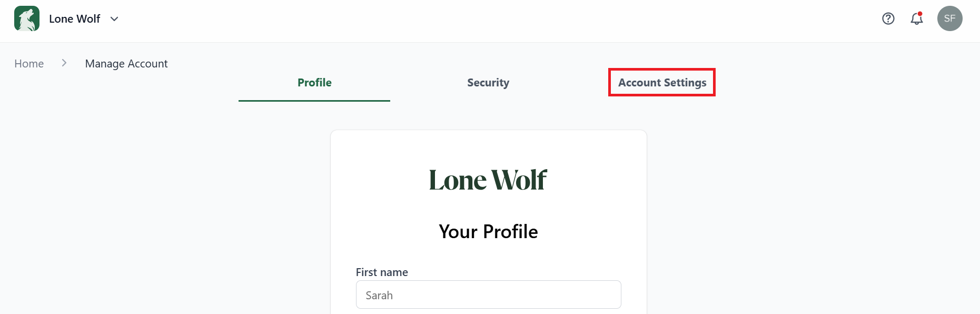Image resolution: width=980 pixels, height=314 pixels.
Task: Navigate Home via the breadcrumb link
Action: tap(29, 63)
